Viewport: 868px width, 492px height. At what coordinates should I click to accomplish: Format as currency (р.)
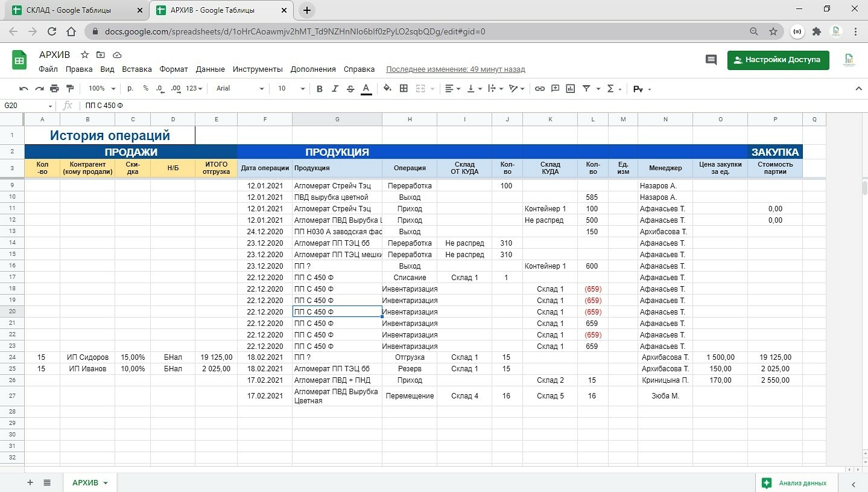130,89
